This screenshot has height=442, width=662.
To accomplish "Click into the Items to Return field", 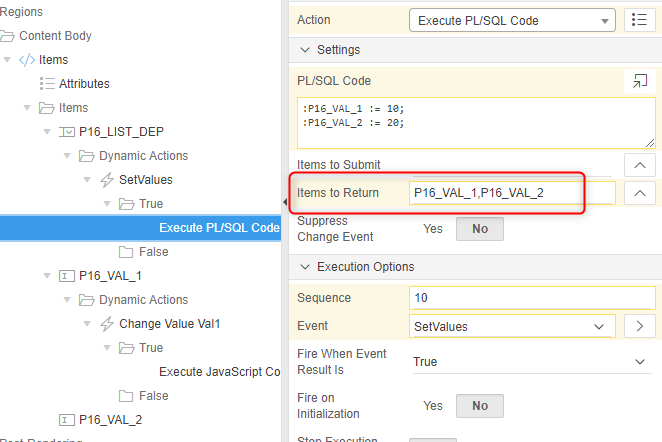I will coord(510,192).
